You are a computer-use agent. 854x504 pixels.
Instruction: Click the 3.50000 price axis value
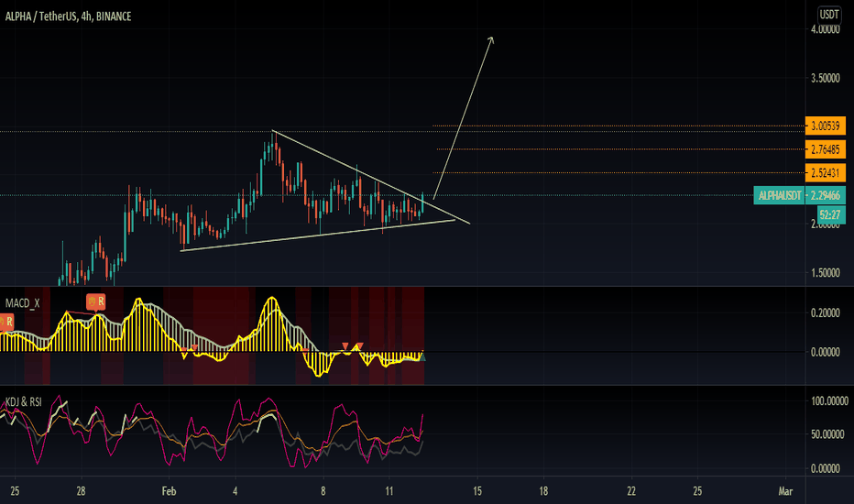pyautogui.click(x=825, y=78)
